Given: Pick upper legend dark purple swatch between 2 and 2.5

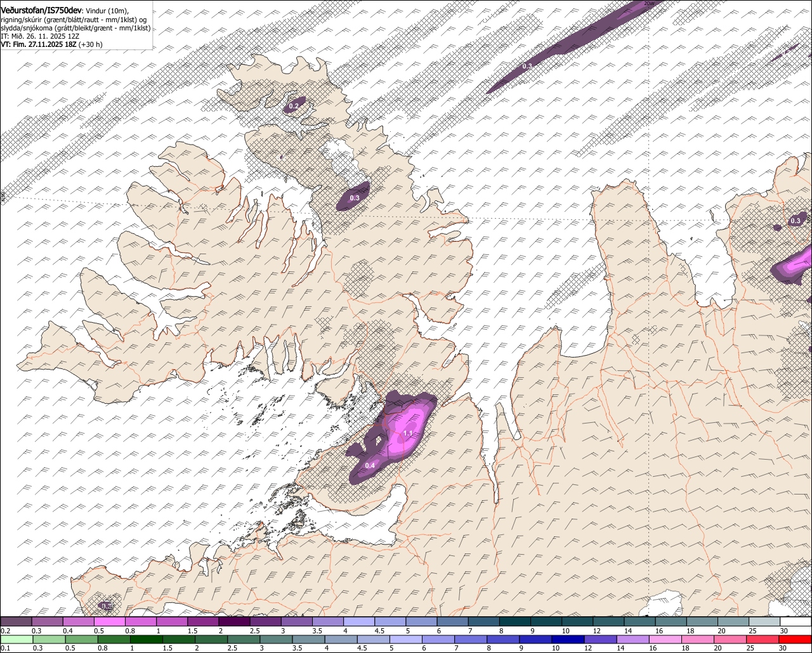Looking at the screenshot, I should 234,621.
